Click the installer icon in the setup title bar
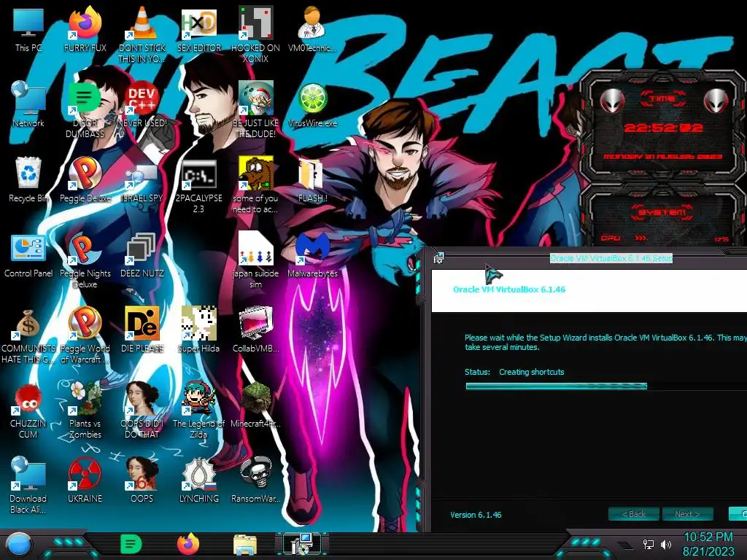The width and height of the screenshot is (747, 560). tap(438, 258)
